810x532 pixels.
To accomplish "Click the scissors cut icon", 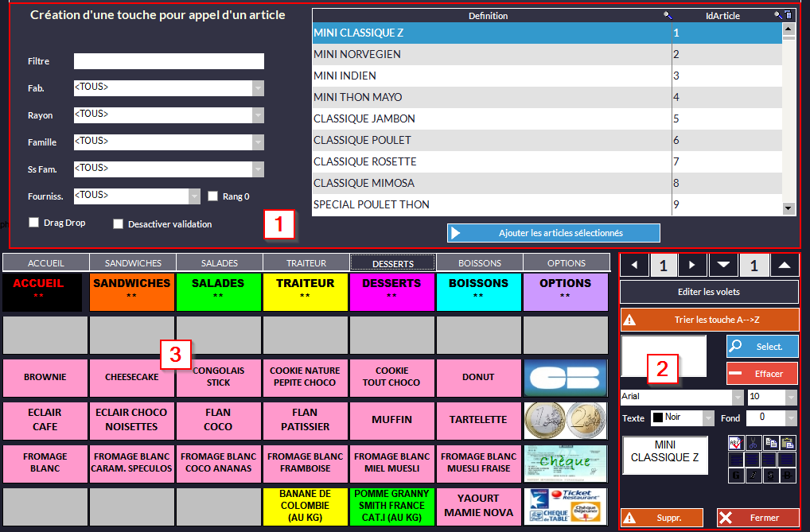I will [x=753, y=443].
